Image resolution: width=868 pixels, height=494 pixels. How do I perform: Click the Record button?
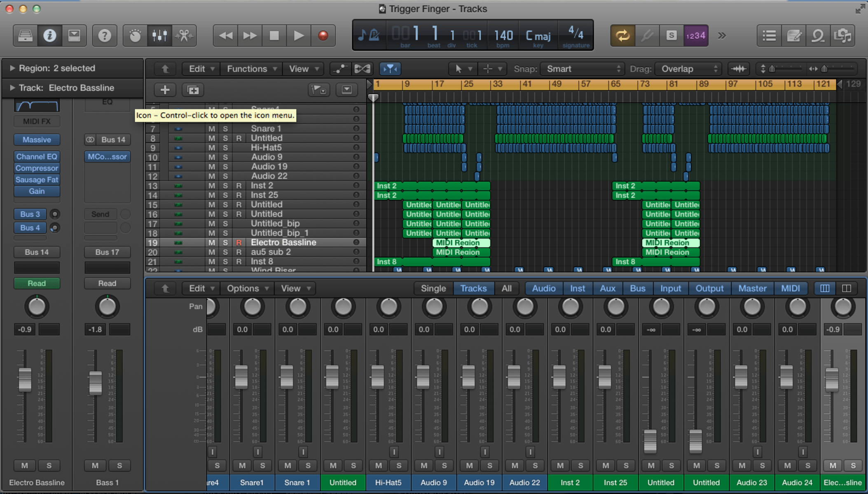click(x=323, y=36)
